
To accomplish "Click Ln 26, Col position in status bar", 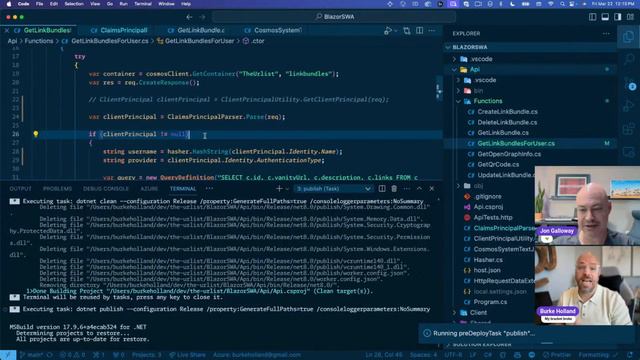I will pyautogui.click(x=384, y=355).
